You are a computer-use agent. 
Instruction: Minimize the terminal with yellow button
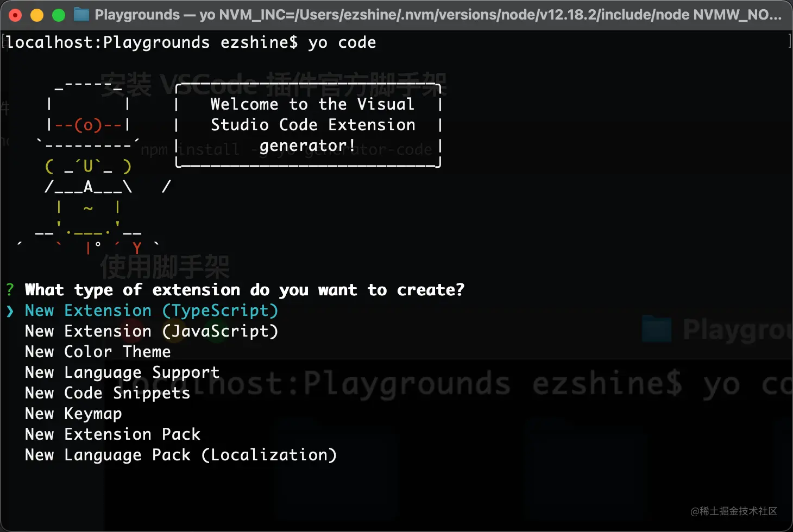(37, 15)
